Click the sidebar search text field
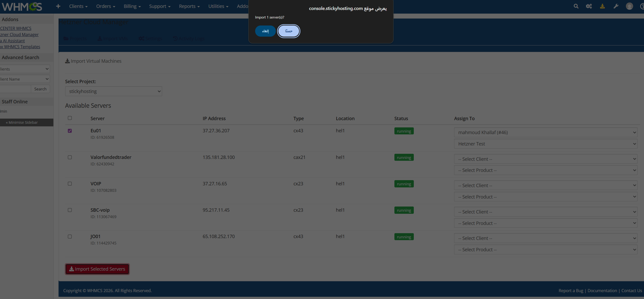 tap(15, 89)
